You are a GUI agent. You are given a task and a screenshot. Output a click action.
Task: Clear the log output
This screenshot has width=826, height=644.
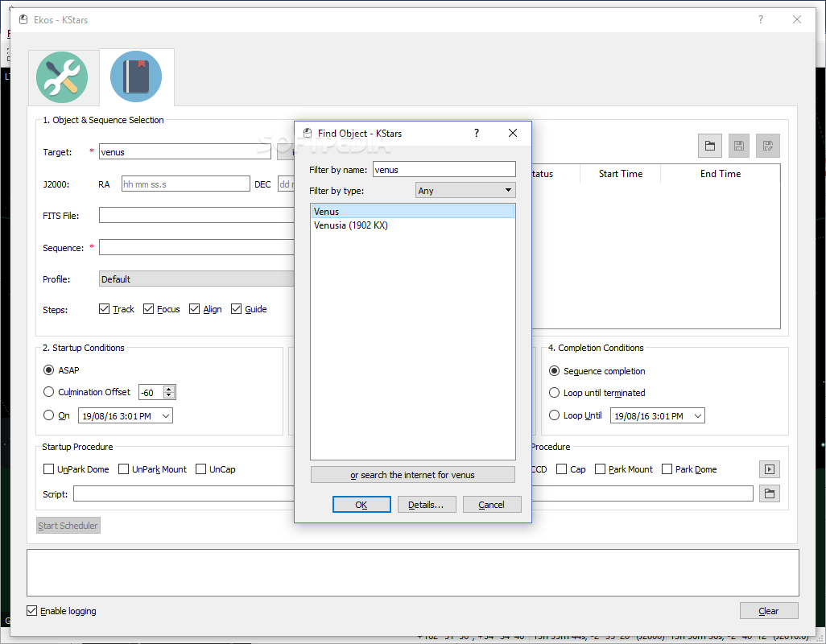(769, 611)
